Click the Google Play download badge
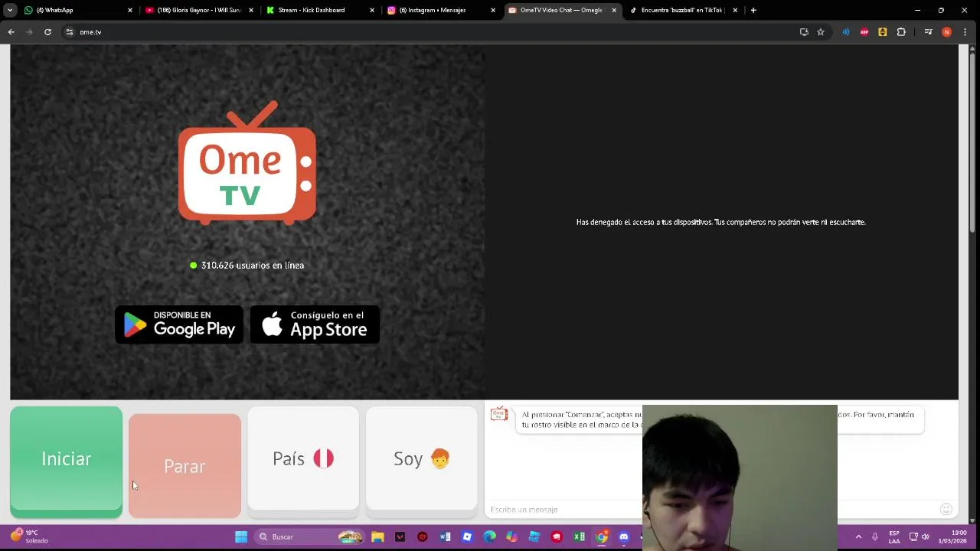 [x=179, y=325]
